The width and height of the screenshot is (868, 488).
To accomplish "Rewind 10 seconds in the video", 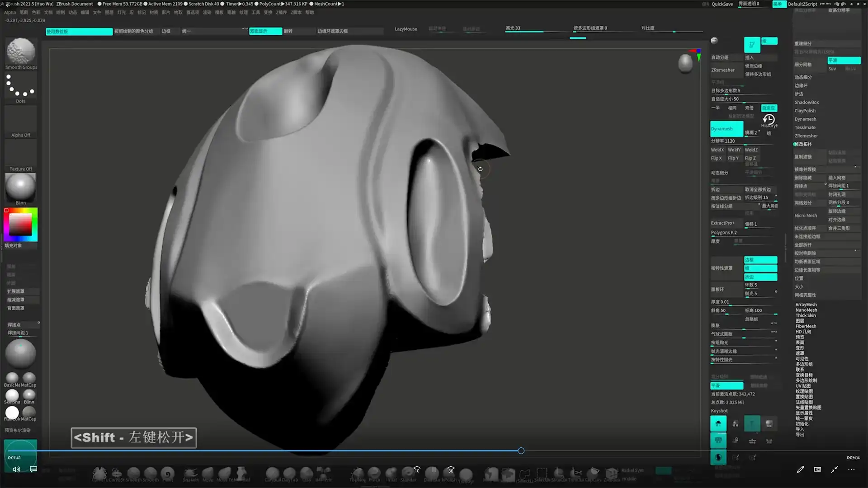I will pos(417,469).
